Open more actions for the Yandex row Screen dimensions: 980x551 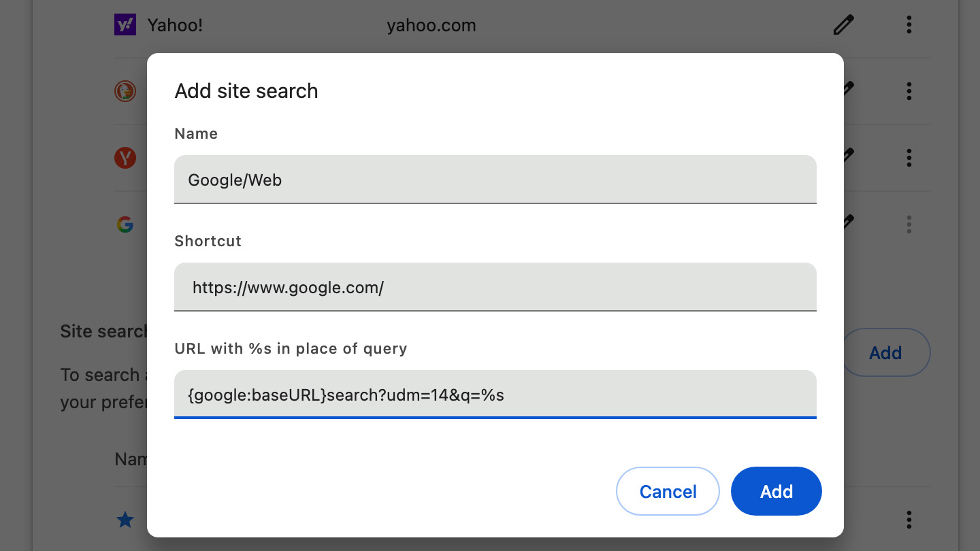tap(909, 158)
